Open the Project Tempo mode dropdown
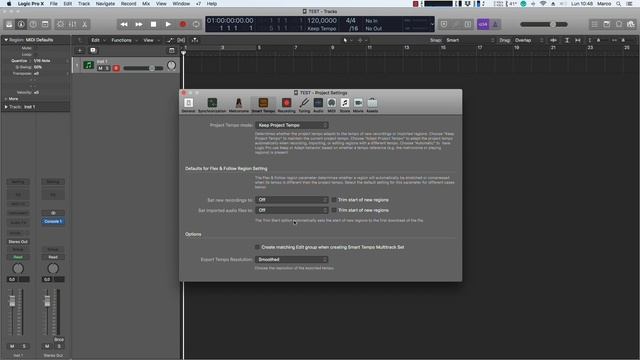 point(291,125)
